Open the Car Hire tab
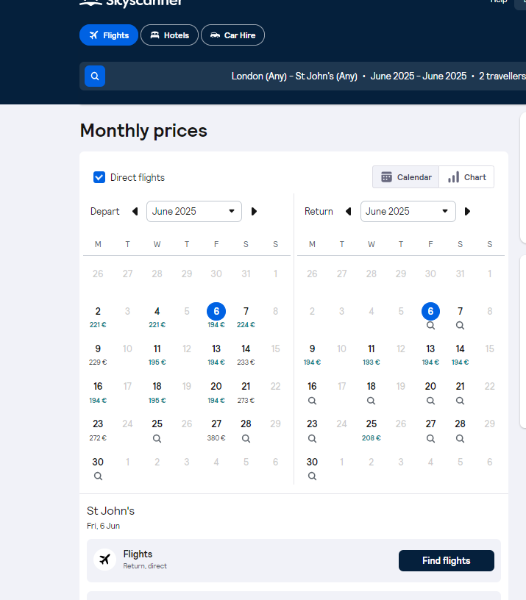Image resolution: width=526 pixels, height=600 pixels. (233, 35)
